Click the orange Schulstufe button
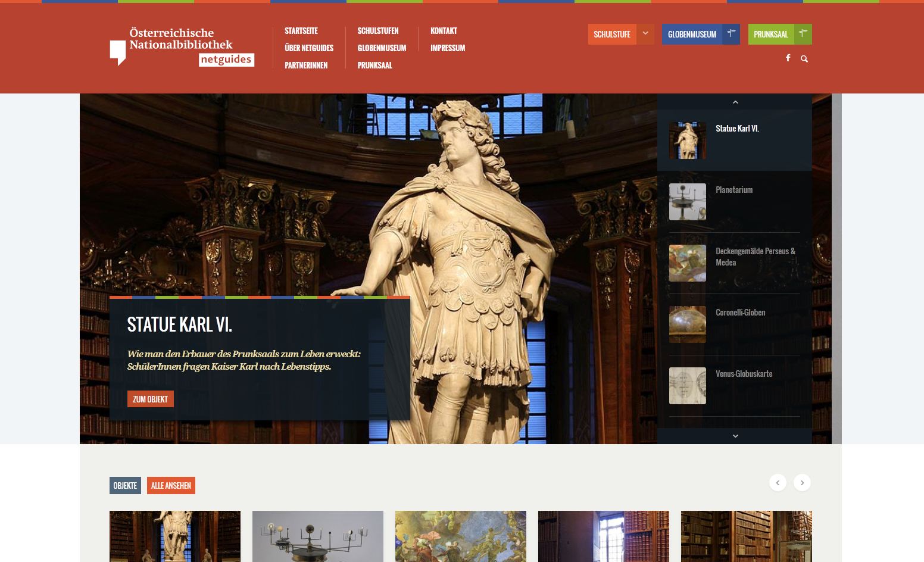Viewport: 924px width, 562px height. point(612,34)
